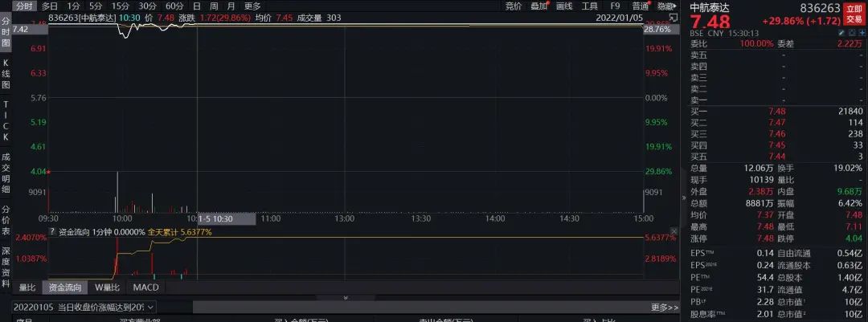Click the 委比 value 100.00%
This screenshot has width=868, height=322.
758,43
